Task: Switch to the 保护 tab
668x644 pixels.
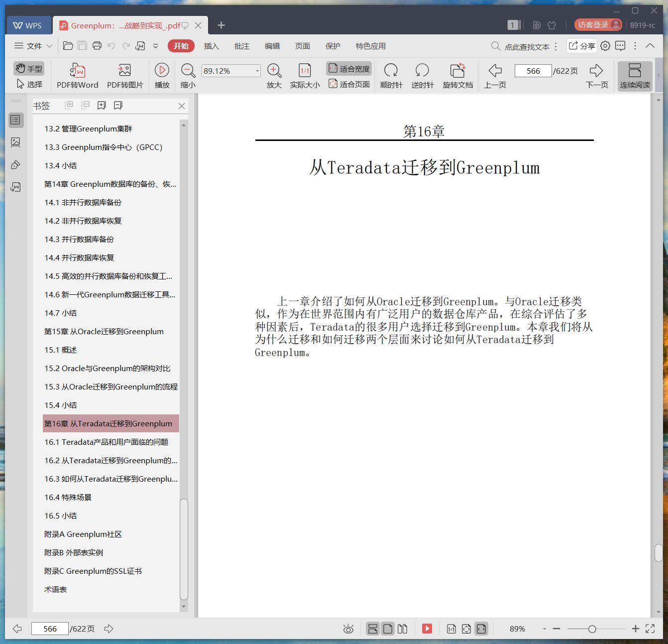Action: tap(333, 46)
